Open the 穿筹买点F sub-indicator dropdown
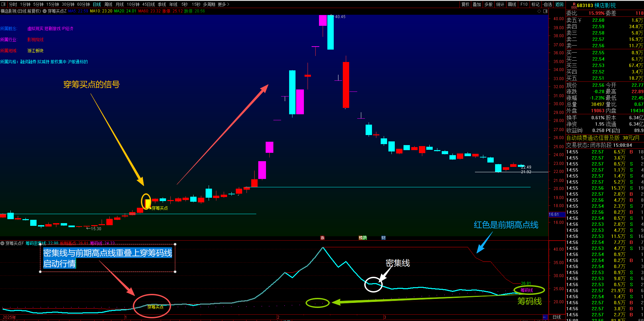The height and width of the screenshot is (321, 644). [2, 243]
